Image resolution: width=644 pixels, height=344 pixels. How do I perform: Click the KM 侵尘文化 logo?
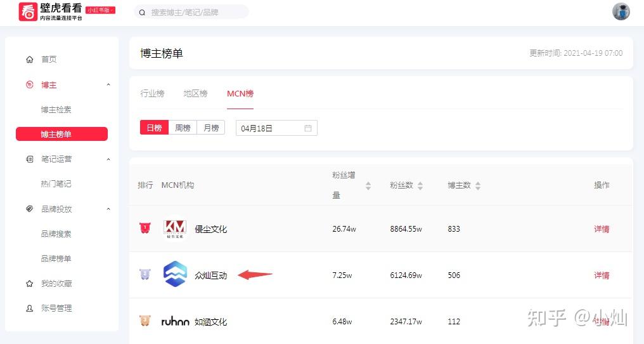coord(175,228)
